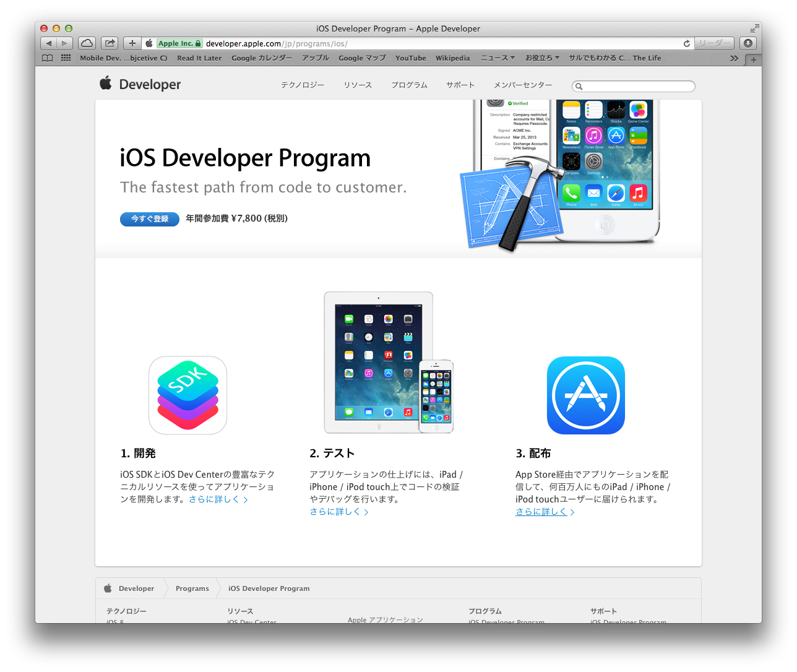Open the メンバーセンター nav item
This screenshot has height=672, width=797.
[523, 85]
